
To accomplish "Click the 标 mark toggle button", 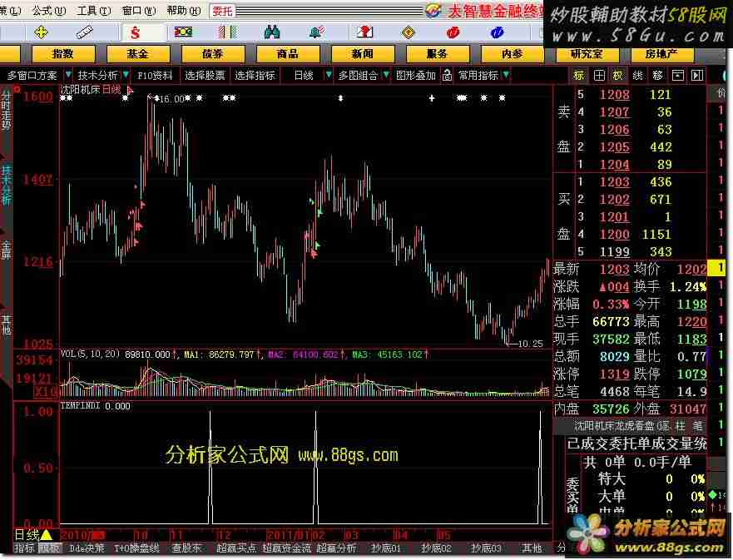I will pyautogui.click(x=579, y=75).
